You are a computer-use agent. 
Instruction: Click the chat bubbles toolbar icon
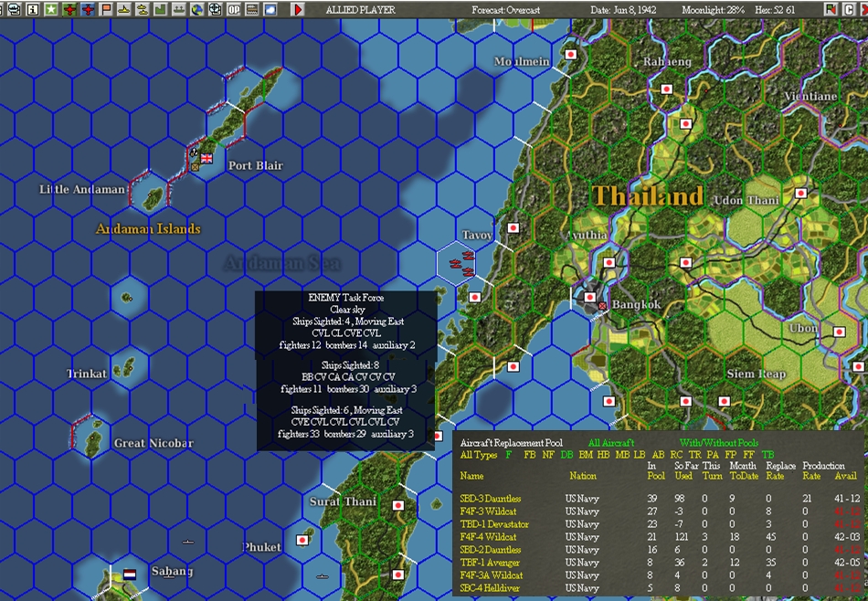[15, 9]
